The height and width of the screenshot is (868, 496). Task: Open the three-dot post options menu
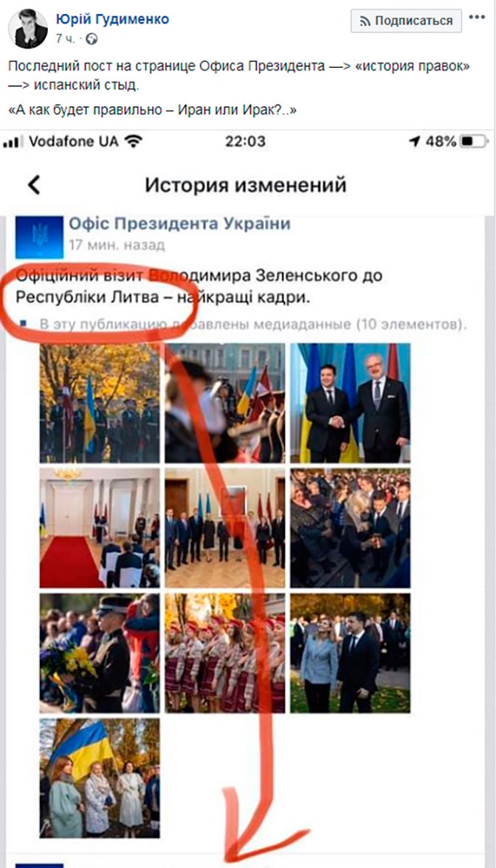[477, 17]
